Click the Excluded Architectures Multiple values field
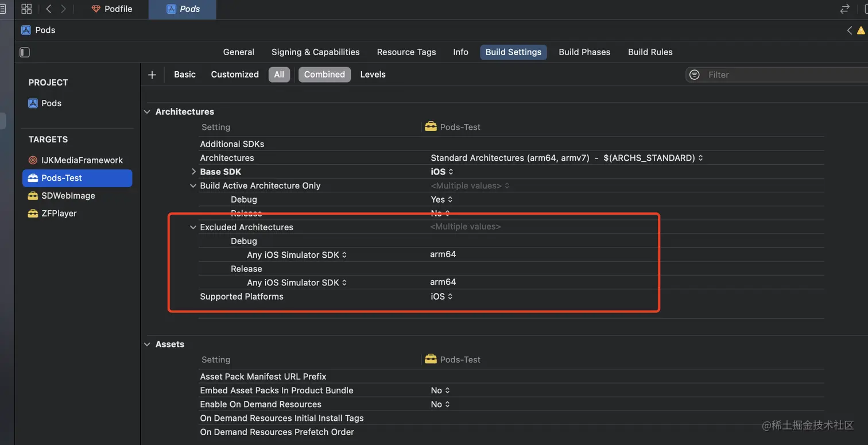 (x=466, y=227)
